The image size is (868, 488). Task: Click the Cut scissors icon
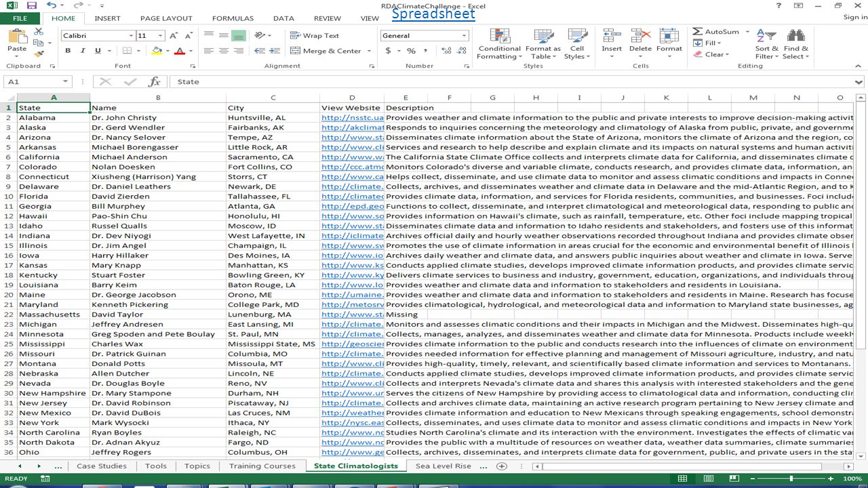(39, 32)
